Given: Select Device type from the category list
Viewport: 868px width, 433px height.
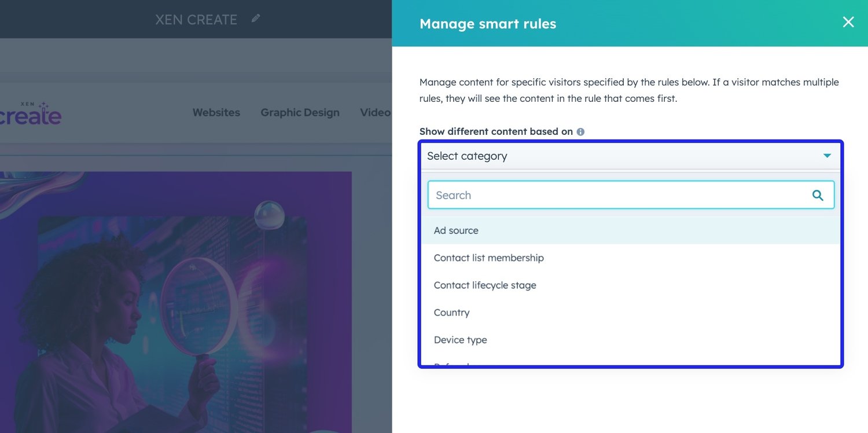Looking at the screenshot, I should tap(461, 340).
